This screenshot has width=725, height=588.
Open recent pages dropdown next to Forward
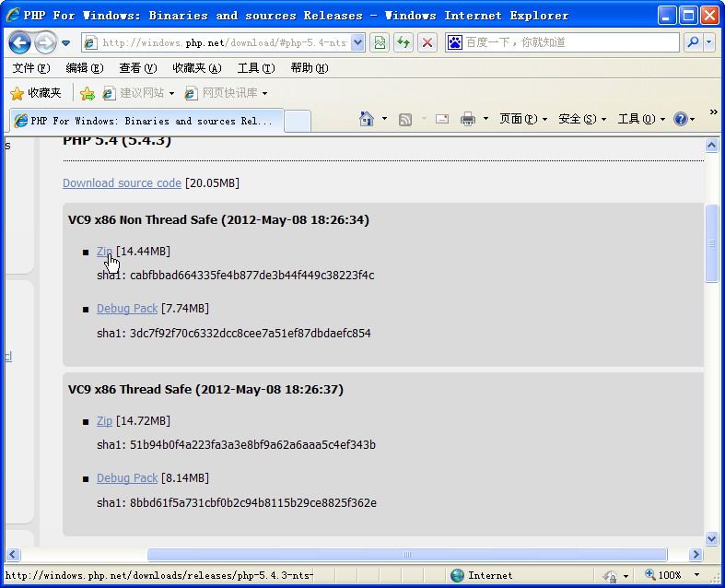tap(66, 43)
